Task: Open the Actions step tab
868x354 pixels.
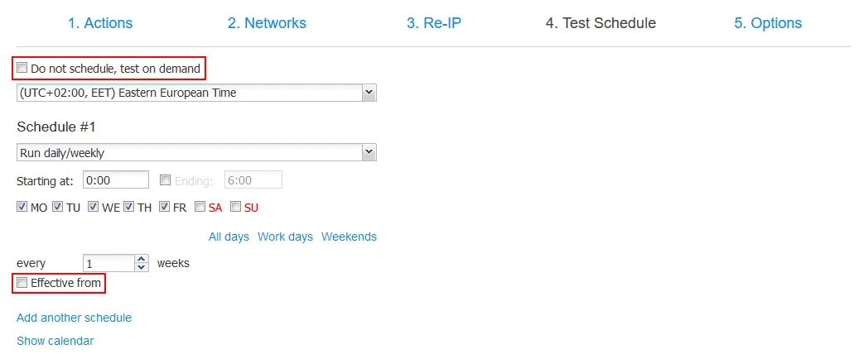Action: tap(100, 23)
